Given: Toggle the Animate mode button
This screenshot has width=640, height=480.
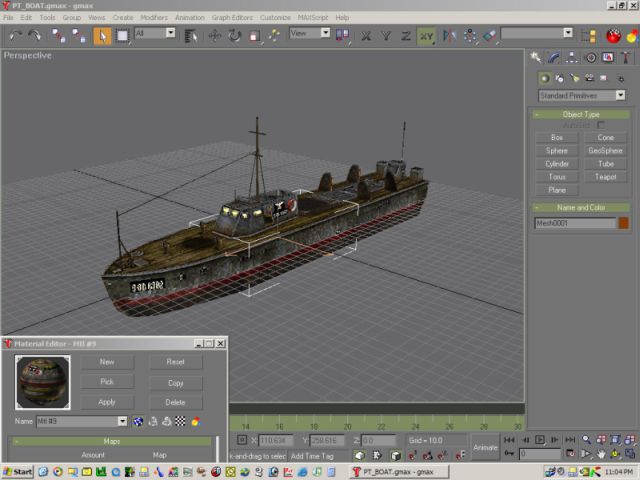Looking at the screenshot, I should [485, 446].
